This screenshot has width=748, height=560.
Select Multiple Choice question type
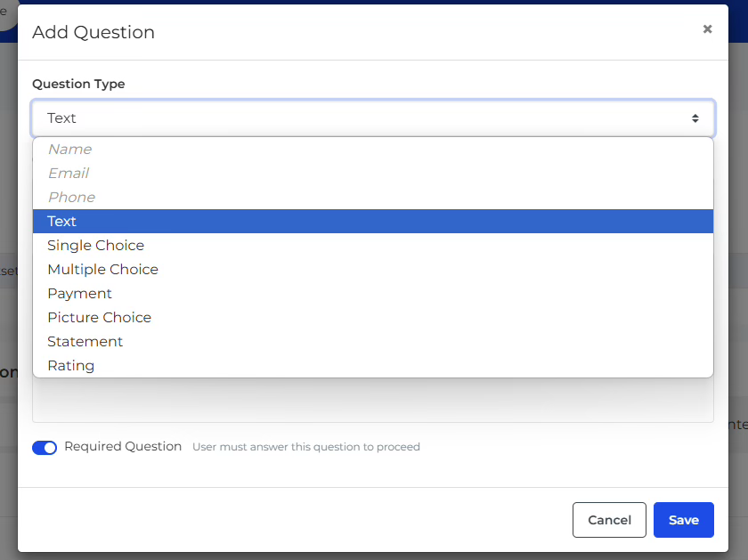[373, 270]
